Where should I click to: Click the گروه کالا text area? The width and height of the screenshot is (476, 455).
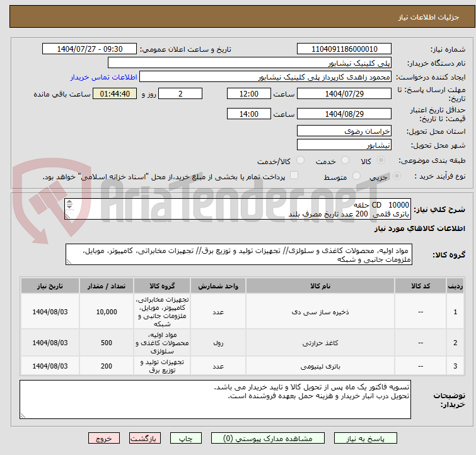[x=239, y=254]
